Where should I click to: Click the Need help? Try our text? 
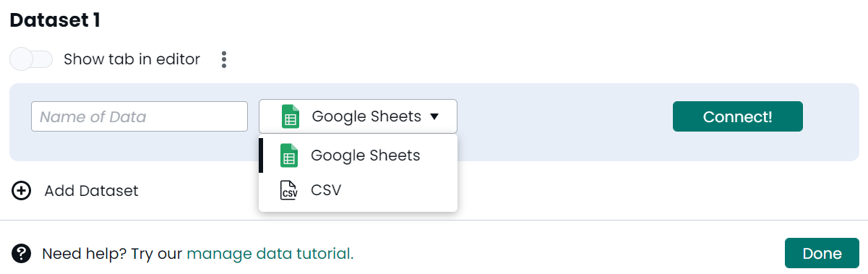click(112, 253)
